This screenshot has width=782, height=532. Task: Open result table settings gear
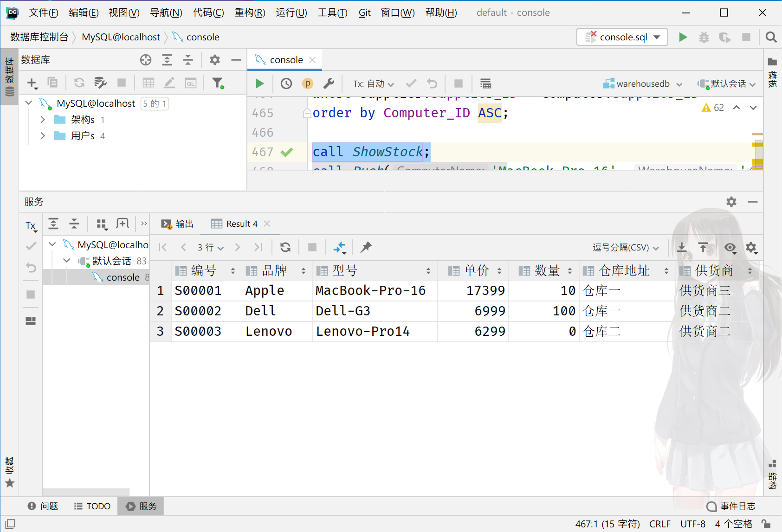click(x=751, y=248)
